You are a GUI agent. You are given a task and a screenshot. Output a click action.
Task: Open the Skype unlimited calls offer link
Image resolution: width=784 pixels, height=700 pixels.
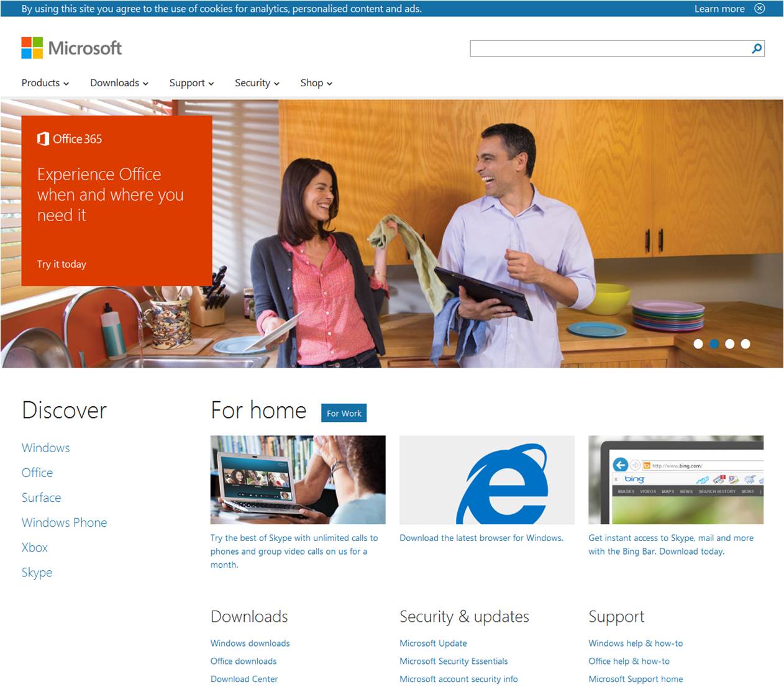294,552
